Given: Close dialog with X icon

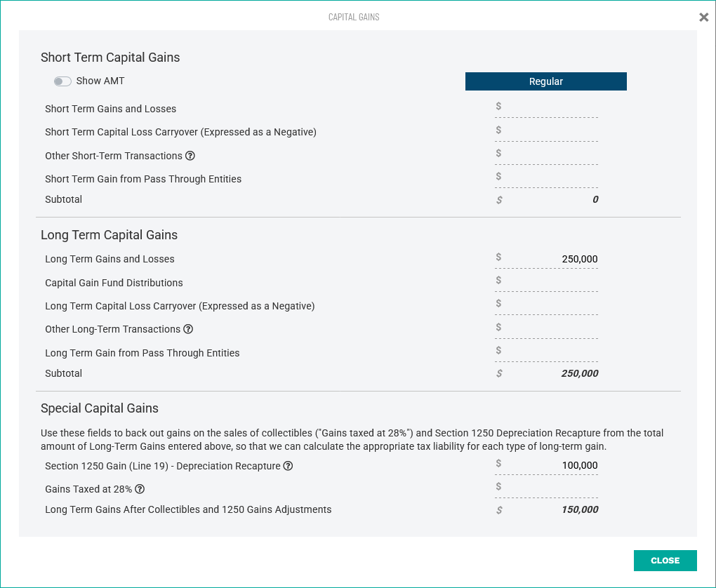Looking at the screenshot, I should click(703, 18).
